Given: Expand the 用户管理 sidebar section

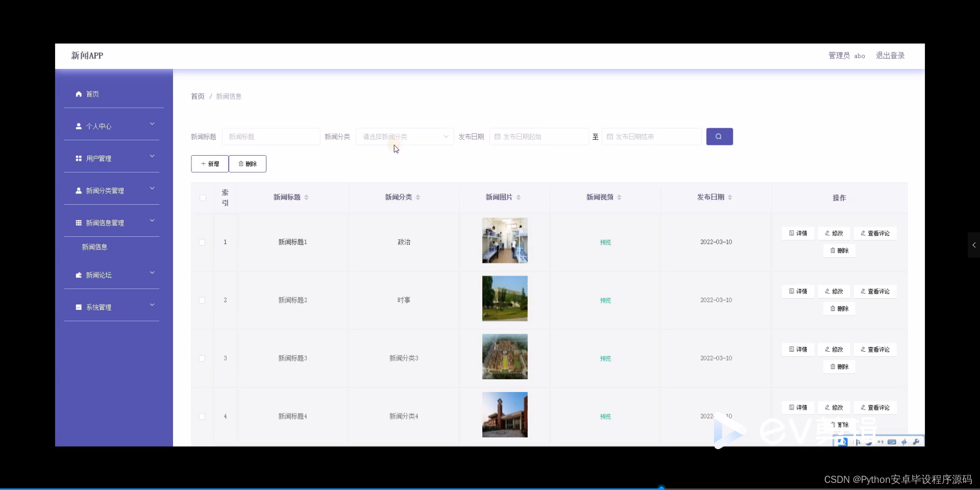Looking at the screenshot, I should coord(152,156).
